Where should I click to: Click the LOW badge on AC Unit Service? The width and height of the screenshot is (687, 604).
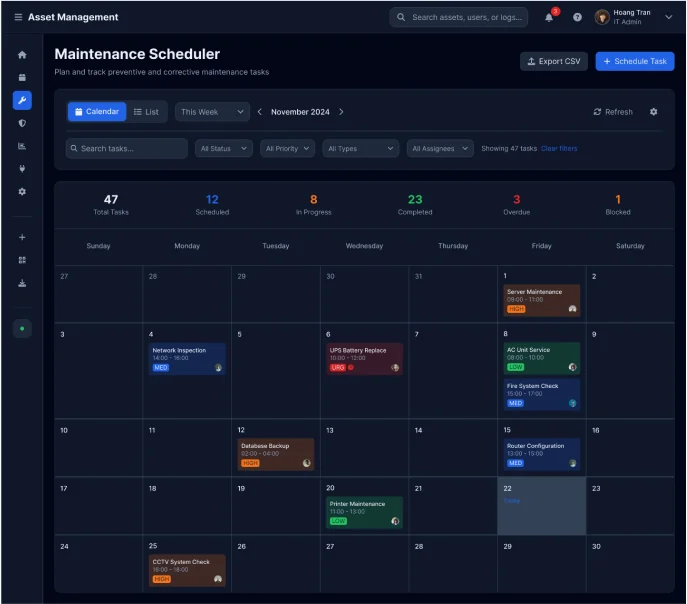click(x=515, y=367)
